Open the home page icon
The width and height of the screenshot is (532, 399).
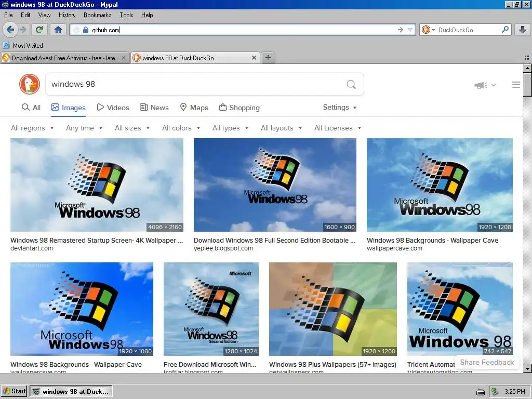point(58,30)
